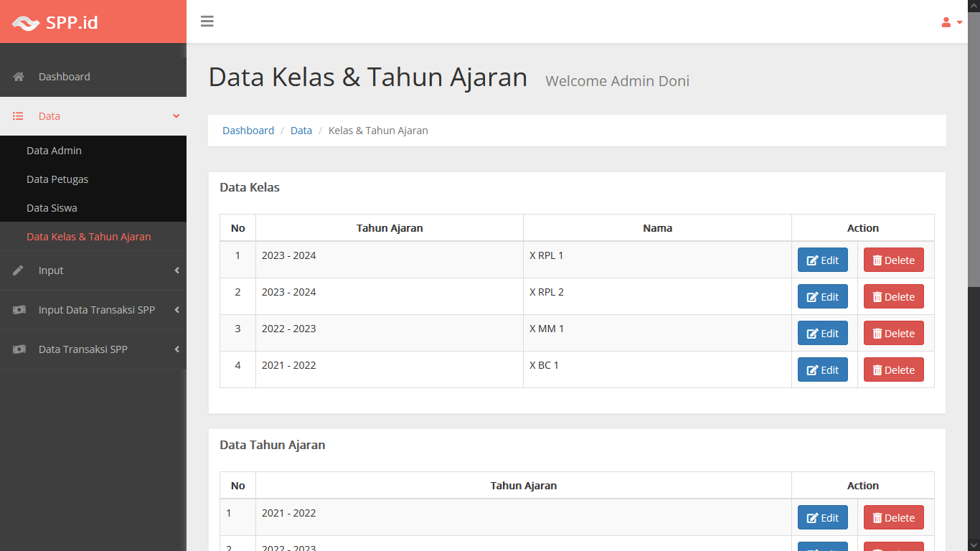This screenshot has height=551, width=980.
Task: Click the Dashboard home icon in sidebar
Action: coord(19,77)
